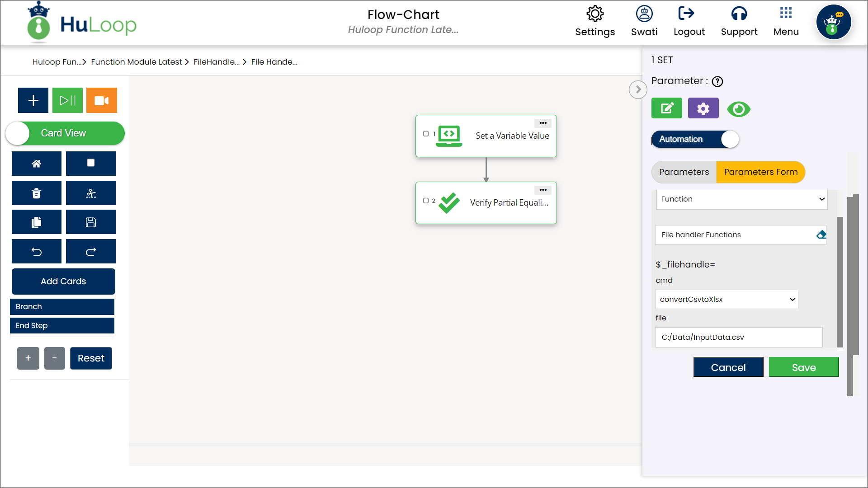
Task: Click the Function Module Latest breadcrumb
Action: tap(137, 62)
